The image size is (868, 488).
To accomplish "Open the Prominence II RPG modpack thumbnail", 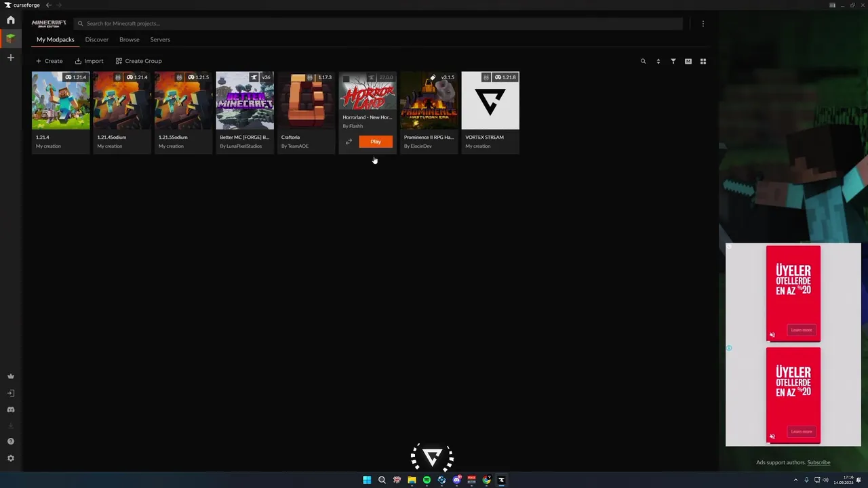I will point(429,100).
